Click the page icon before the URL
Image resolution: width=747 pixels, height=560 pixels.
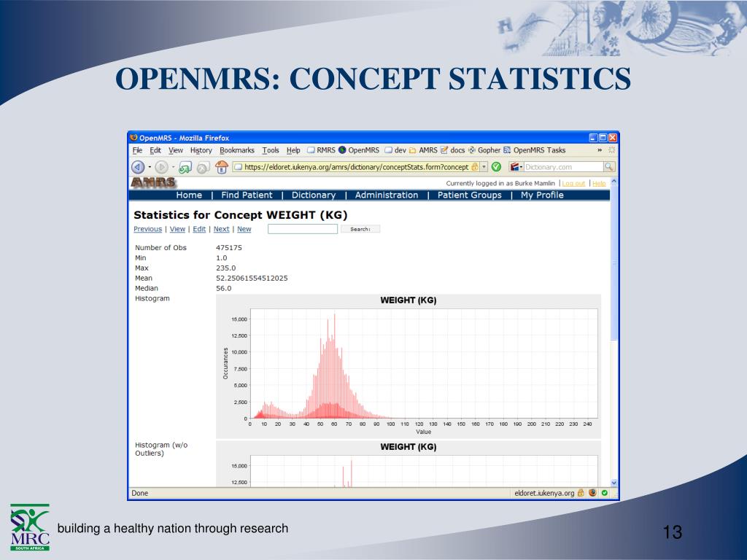[239, 167]
